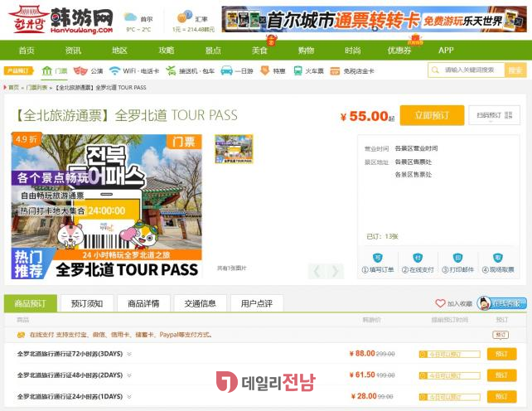532x411 pixels.
Task: Open 美食 in the green navigation bar
Action: click(x=259, y=51)
